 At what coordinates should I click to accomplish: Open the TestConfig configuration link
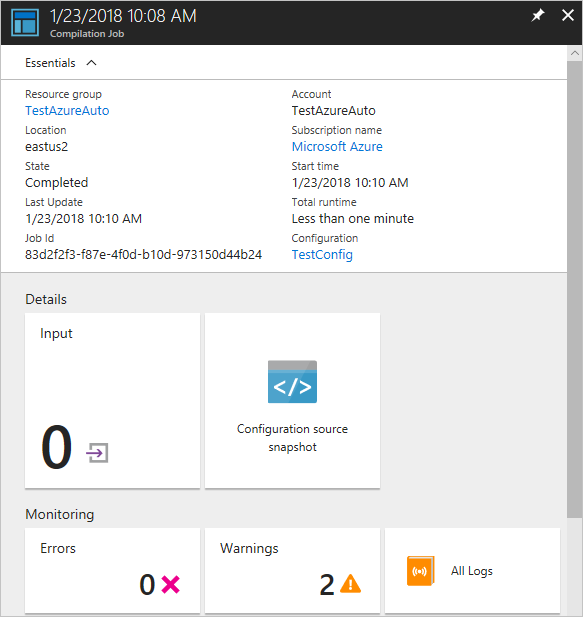pyautogui.click(x=322, y=255)
